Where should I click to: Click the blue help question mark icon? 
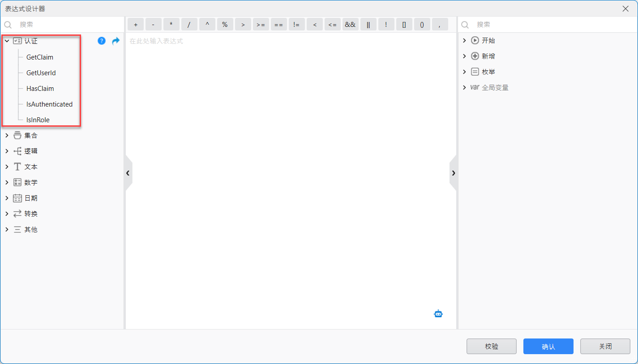click(102, 41)
